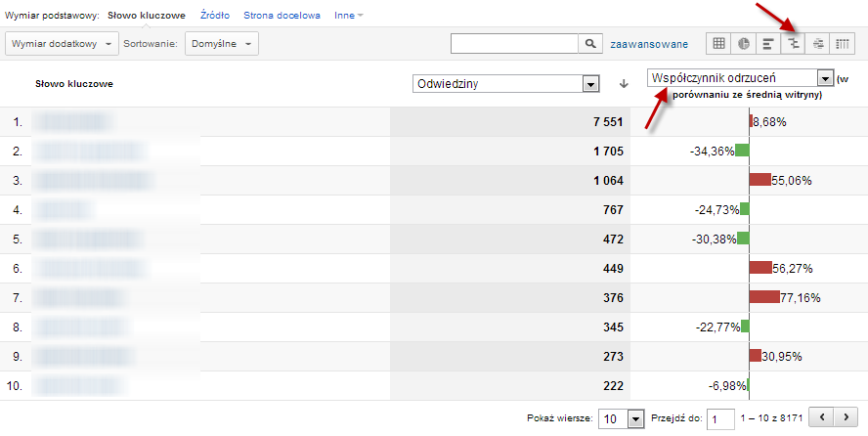Open the Inne dimension menu

pyautogui.click(x=346, y=16)
